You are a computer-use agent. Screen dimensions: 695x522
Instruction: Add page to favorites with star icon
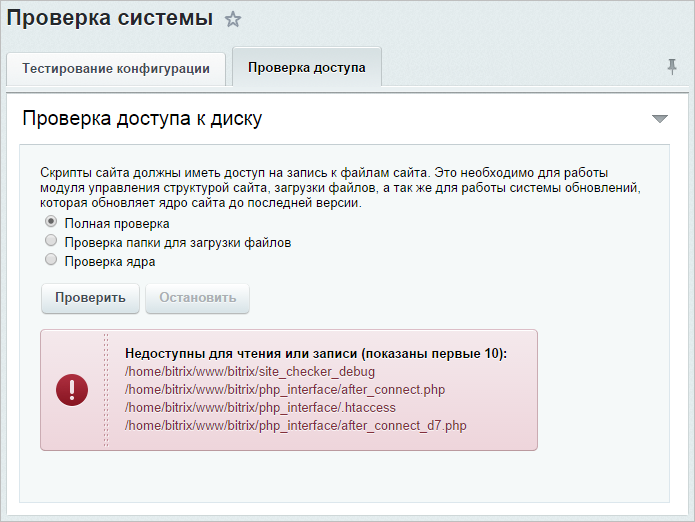232,19
